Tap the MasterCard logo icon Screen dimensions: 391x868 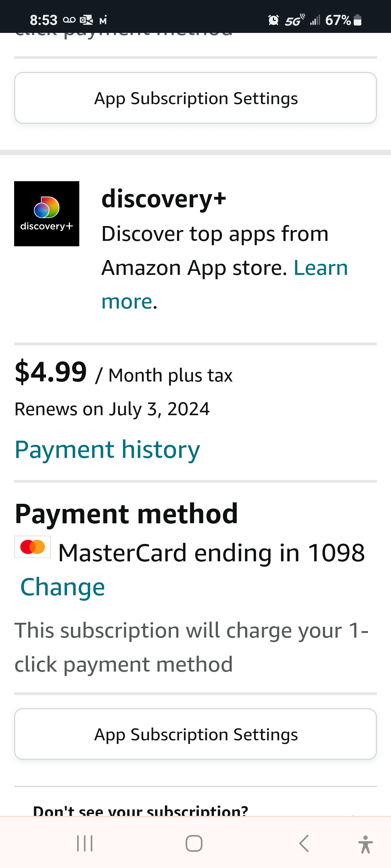tap(33, 547)
